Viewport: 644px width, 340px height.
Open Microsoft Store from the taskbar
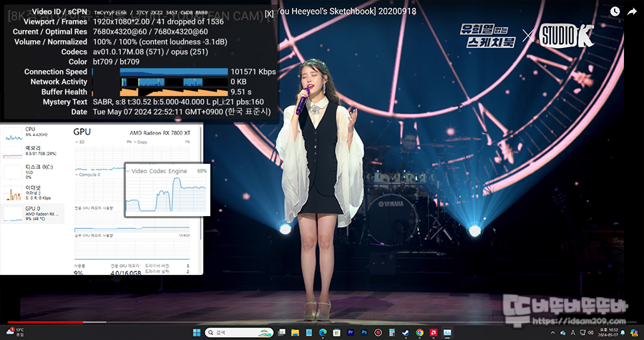(336, 332)
